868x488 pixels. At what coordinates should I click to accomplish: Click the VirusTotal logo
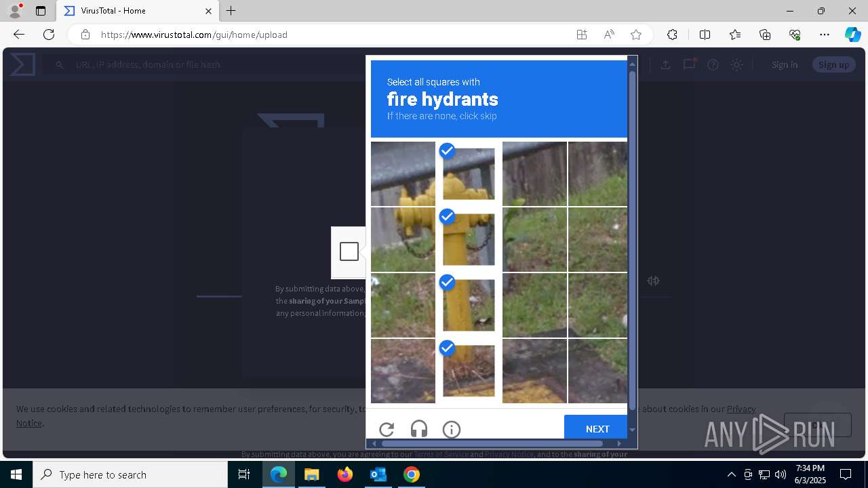click(x=22, y=64)
